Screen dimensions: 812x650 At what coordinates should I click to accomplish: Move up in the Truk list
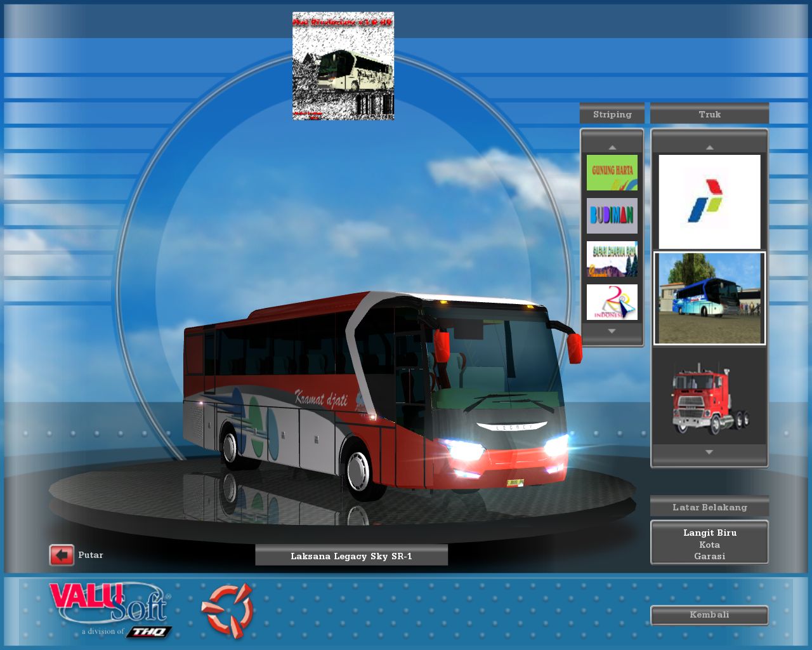tap(710, 147)
